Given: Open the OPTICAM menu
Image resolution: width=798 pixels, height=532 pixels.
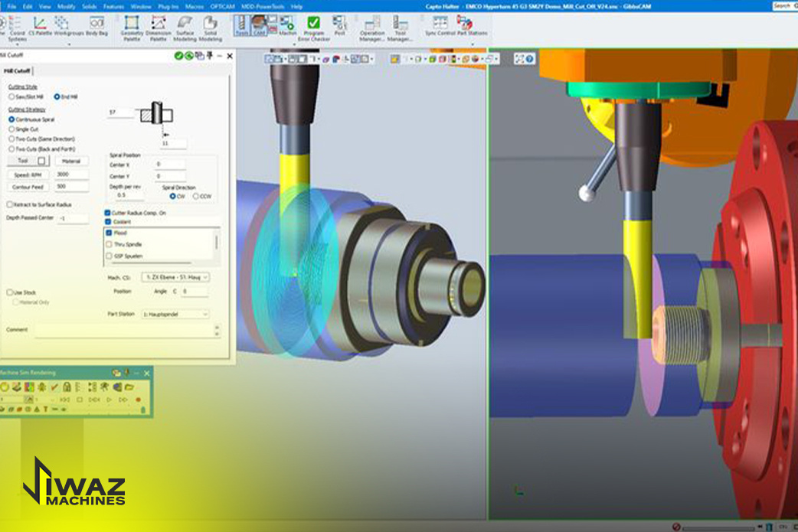Looking at the screenshot, I should pyautogui.click(x=222, y=7).
